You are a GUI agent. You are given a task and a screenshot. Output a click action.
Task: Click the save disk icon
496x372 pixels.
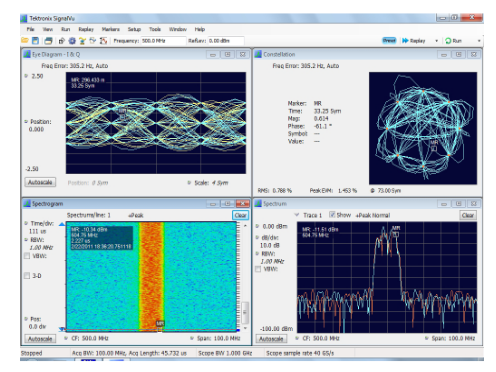35,41
